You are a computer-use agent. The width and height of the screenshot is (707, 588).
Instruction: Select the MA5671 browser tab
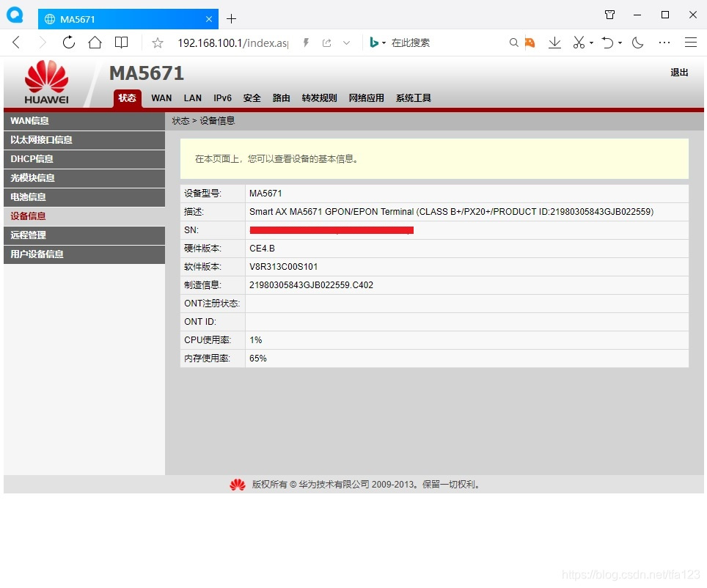point(128,19)
